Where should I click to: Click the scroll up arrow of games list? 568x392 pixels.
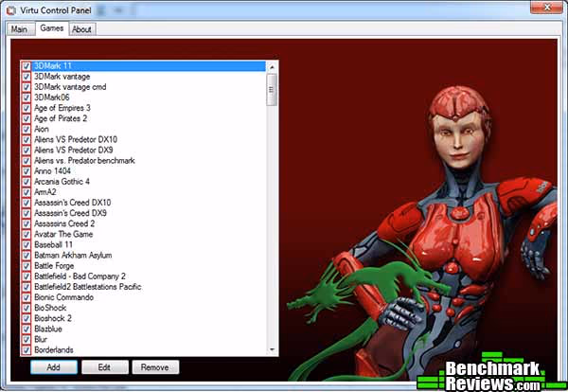tap(272, 67)
